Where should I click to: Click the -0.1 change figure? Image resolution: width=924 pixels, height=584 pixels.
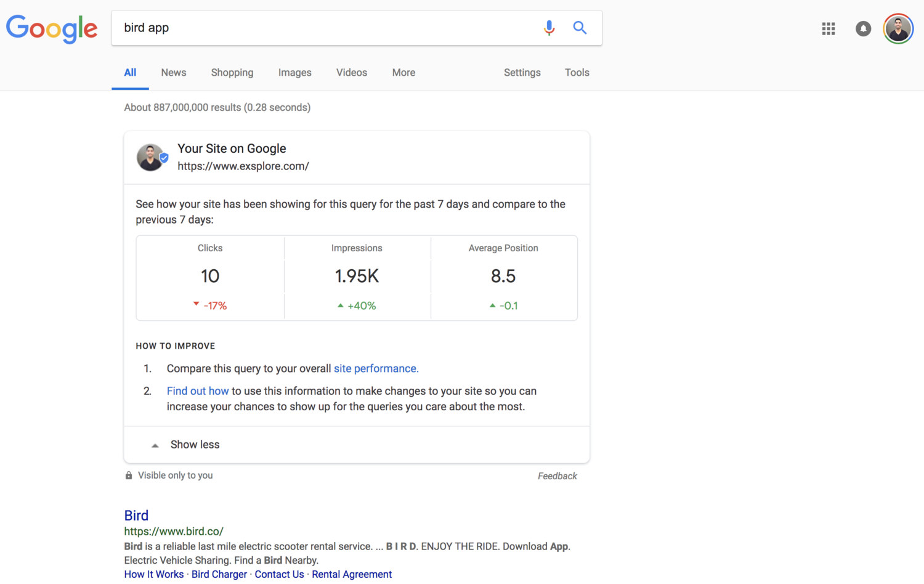click(508, 306)
